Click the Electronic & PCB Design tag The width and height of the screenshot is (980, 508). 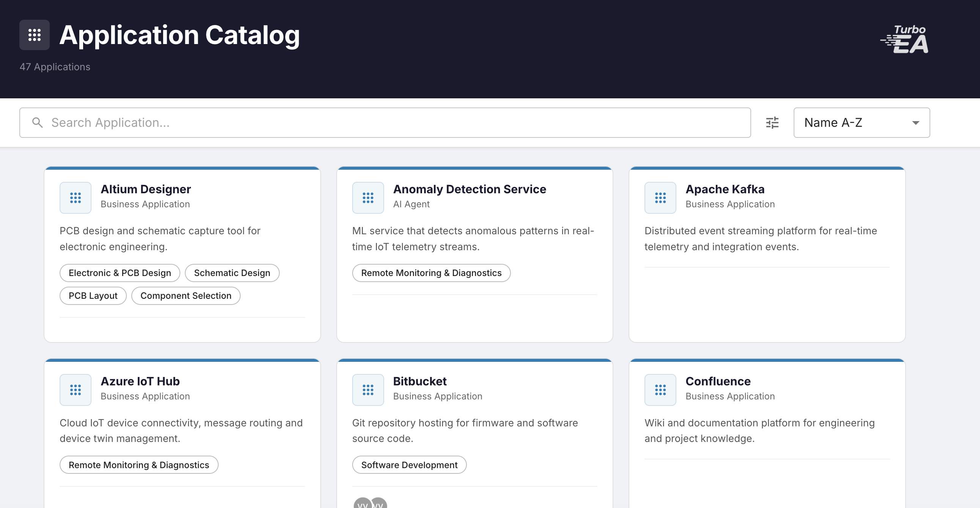(120, 273)
